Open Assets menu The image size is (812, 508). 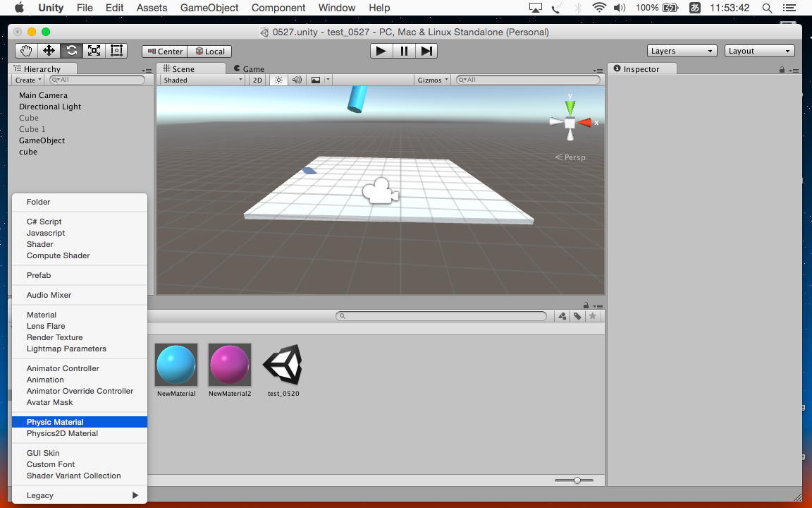click(152, 8)
